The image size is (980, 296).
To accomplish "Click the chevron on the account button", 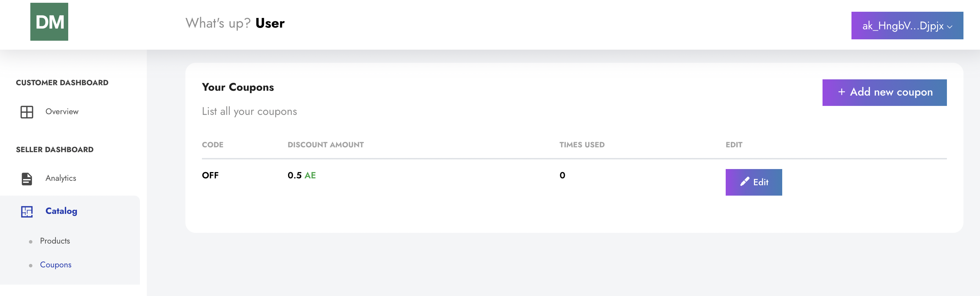I will point(950,27).
